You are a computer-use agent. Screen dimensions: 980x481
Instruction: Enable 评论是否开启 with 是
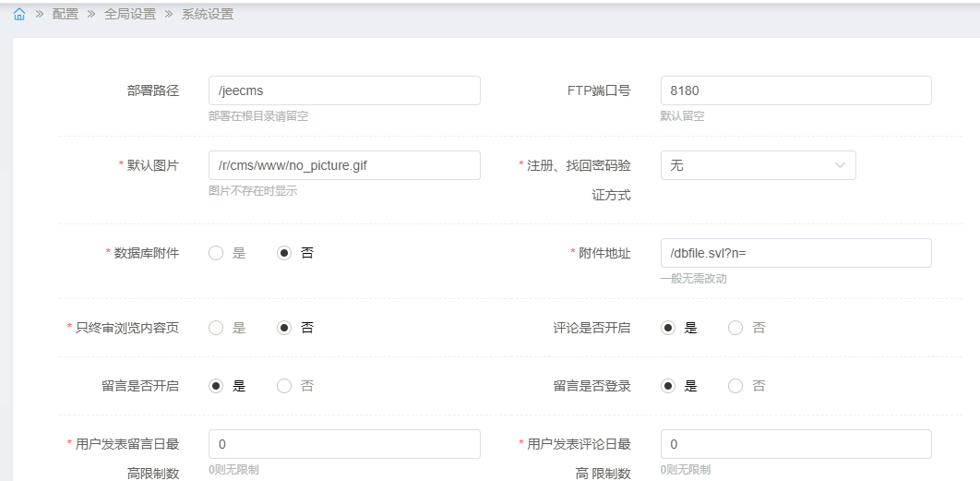click(x=669, y=328)
